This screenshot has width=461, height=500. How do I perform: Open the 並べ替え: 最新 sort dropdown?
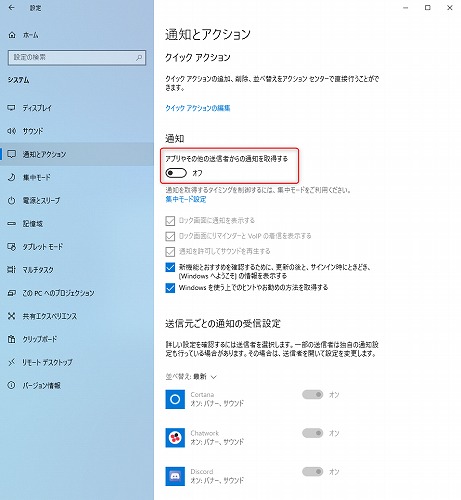191,377
